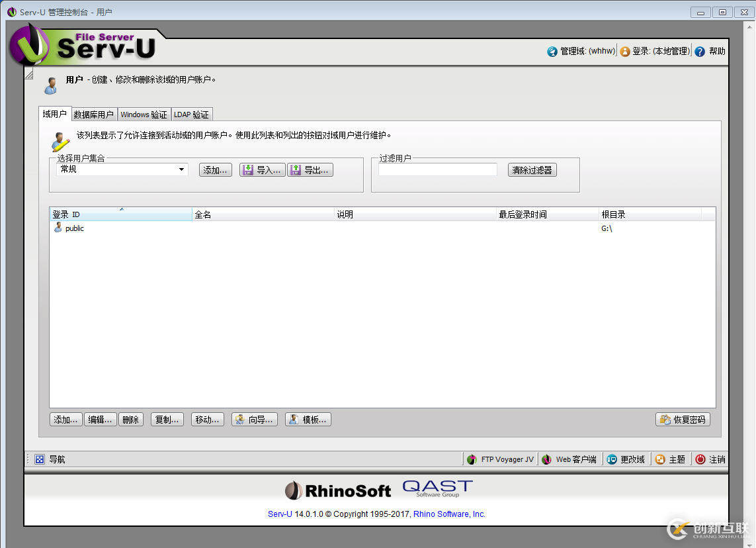The image size is (756, 548).
Task: Launch the Web客户端 web client icon
Action: click(x=546, y=459)
